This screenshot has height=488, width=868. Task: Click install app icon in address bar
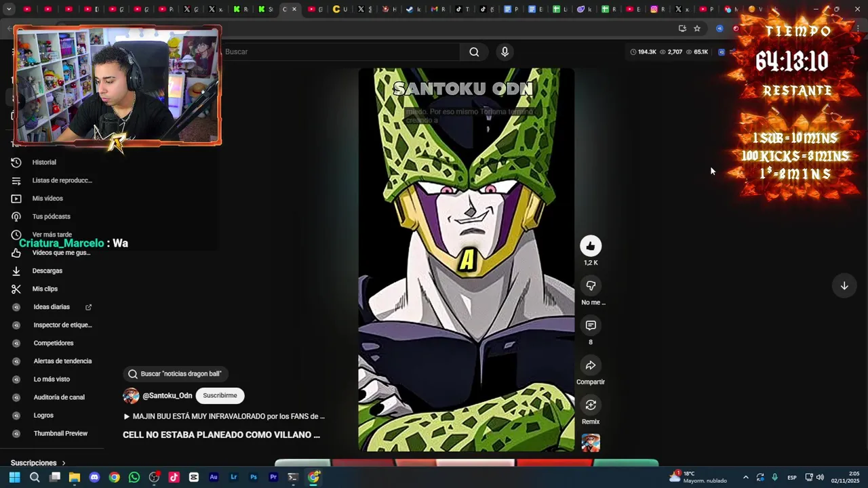click(682, 28)
